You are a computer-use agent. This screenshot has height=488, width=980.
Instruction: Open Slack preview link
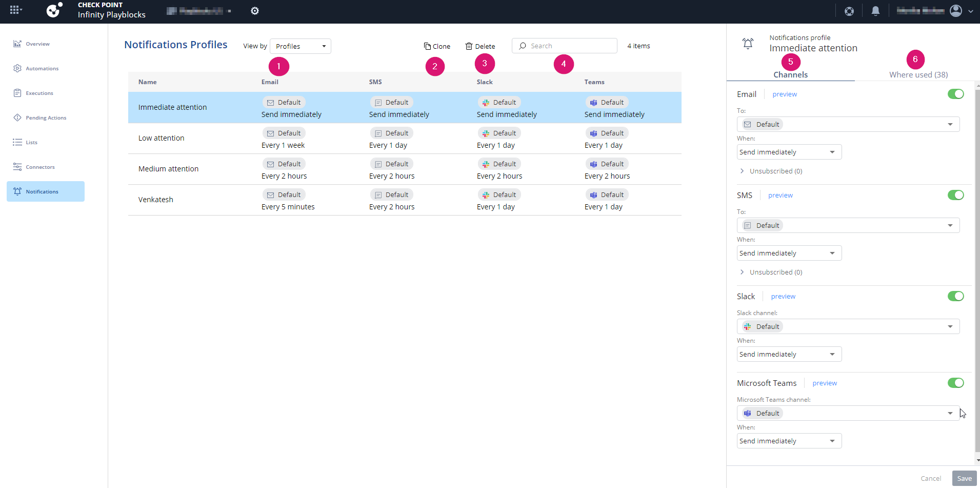click(x=783, y=296)
